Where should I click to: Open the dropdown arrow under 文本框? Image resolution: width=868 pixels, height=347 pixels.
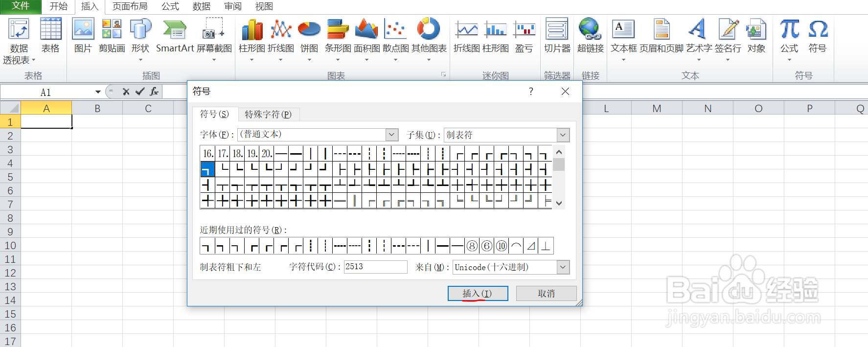(x=623, y=60)
